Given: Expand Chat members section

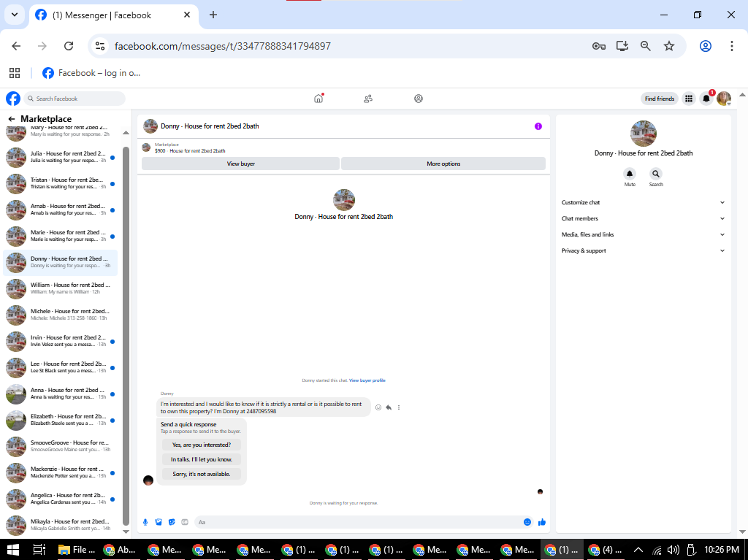Looking at the screenshot, I should click(643, 218).
